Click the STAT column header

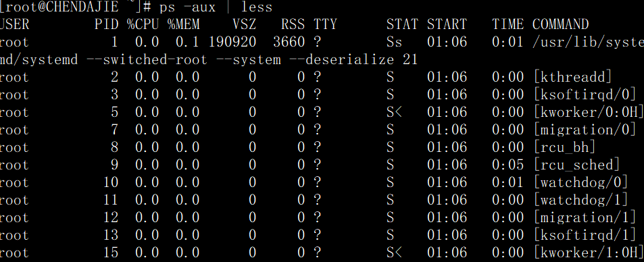point(402,24)
